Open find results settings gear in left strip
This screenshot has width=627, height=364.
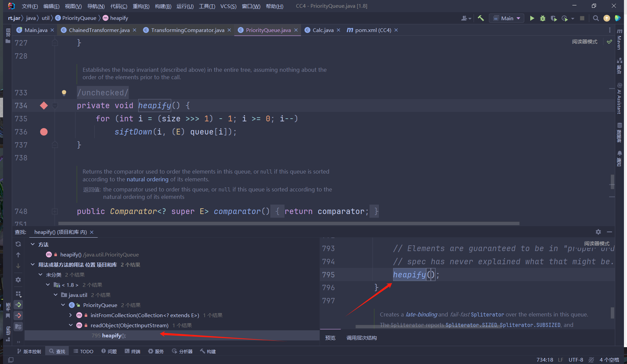tap(18, 280)
